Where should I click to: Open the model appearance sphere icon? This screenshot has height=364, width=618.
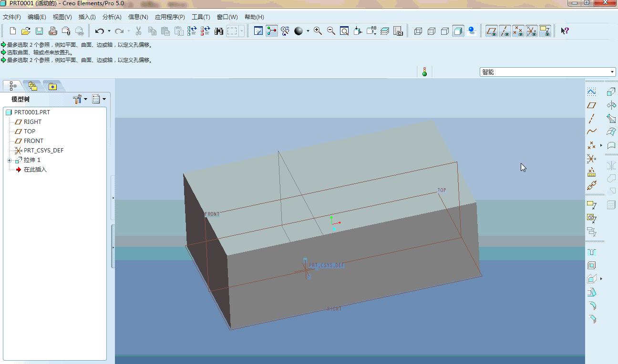(x=299, y=31)
